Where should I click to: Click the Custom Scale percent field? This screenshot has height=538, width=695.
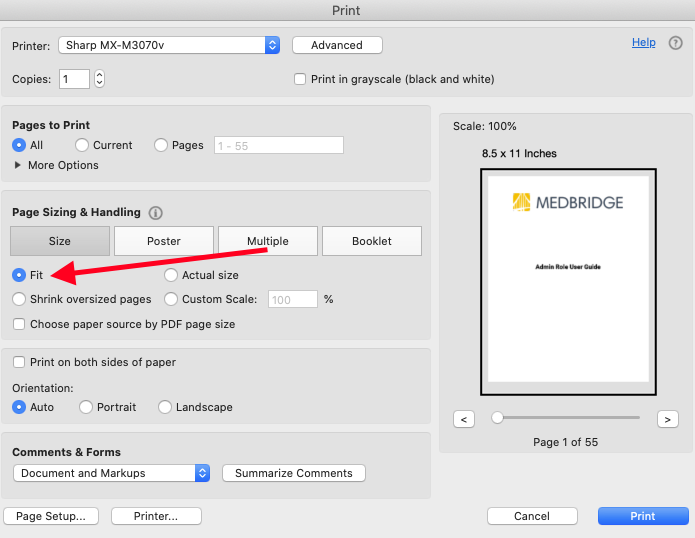point(293,299)
